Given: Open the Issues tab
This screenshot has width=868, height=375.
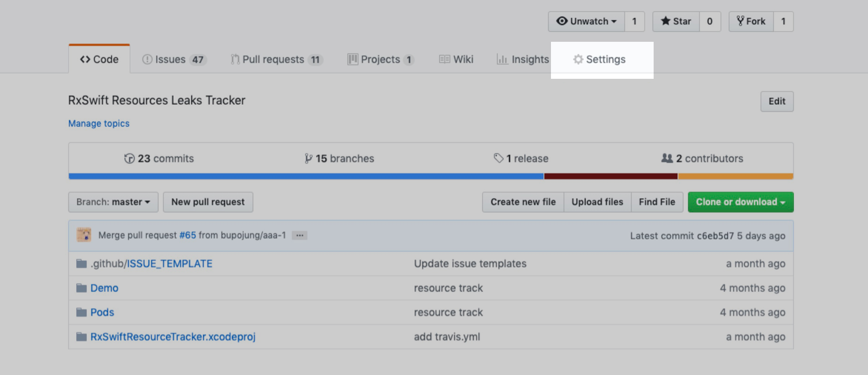Looking at the screenshot, I should click(x=174, y=59).
